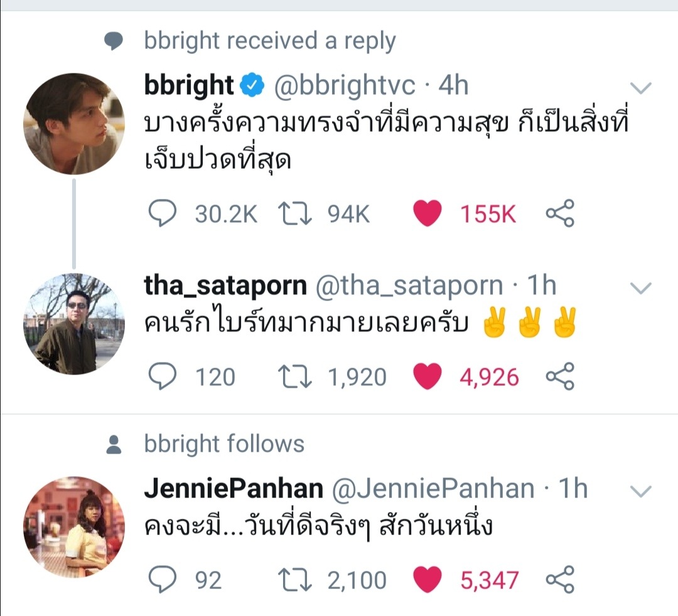Retweet JenniePanhan's tweet
This screenshot has height=616, width=678.
point(295,580)
